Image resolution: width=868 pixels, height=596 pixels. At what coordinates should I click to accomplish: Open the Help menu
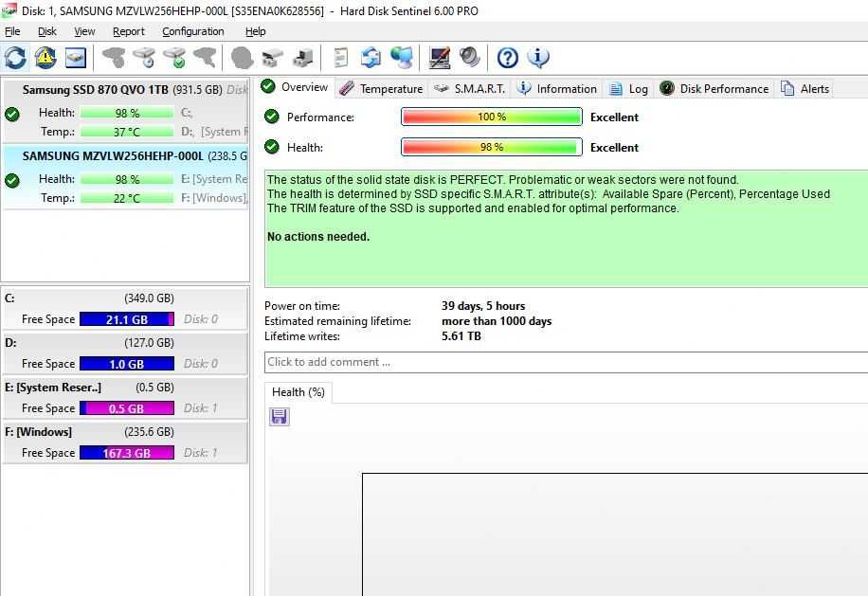pos(255,31)
